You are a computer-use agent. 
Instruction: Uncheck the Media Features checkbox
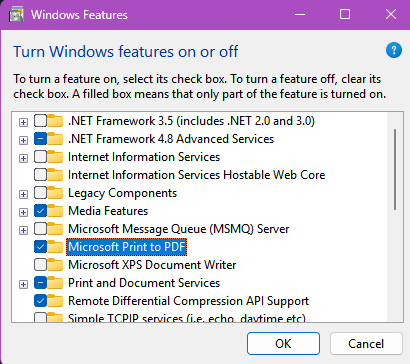tap(40, 211)
